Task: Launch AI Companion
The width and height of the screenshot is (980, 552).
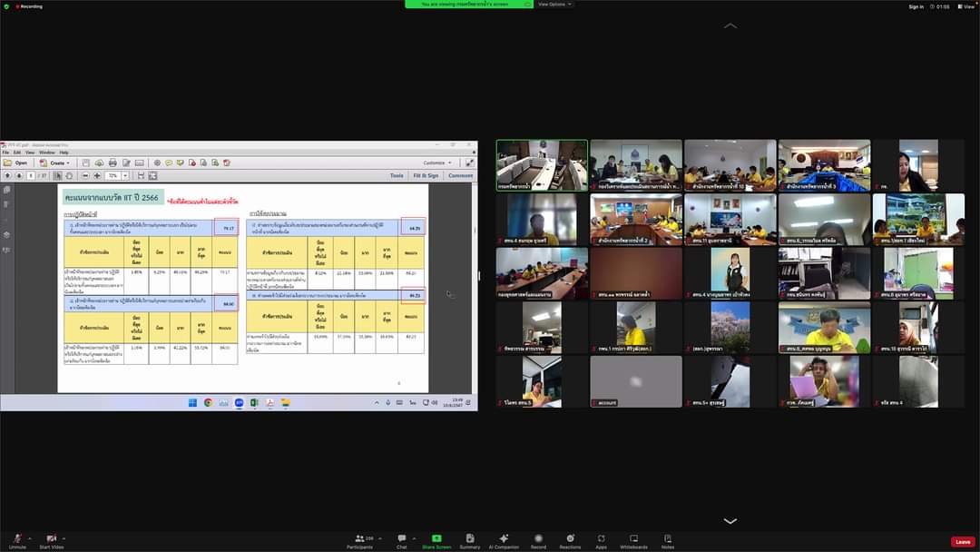Action: (x=504, y=541)
